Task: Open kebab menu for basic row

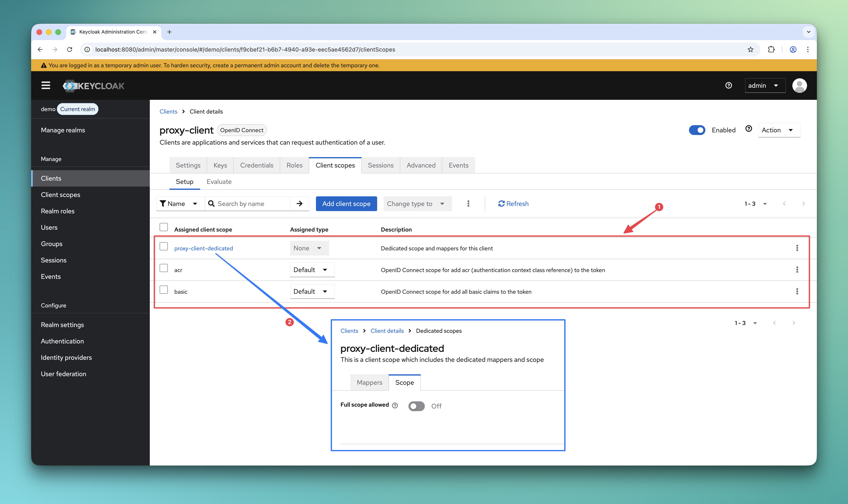Action: click(x=797, y=291)
